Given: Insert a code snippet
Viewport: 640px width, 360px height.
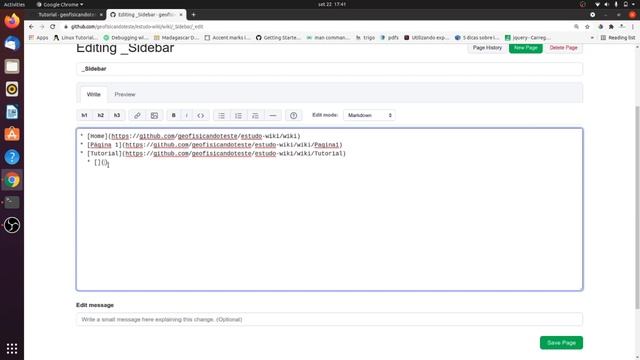Looking at the screenshot, I should (200, 116).
